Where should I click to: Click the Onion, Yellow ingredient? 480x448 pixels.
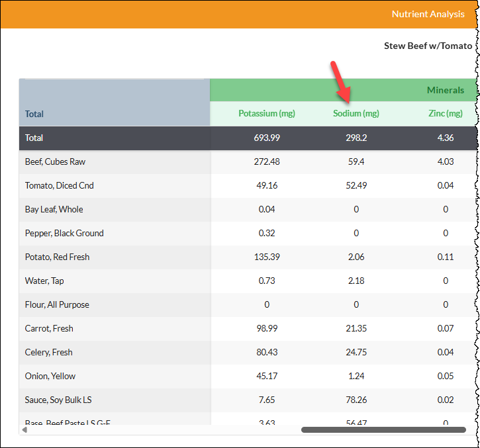pyautogui.click(x=50, y=377)
